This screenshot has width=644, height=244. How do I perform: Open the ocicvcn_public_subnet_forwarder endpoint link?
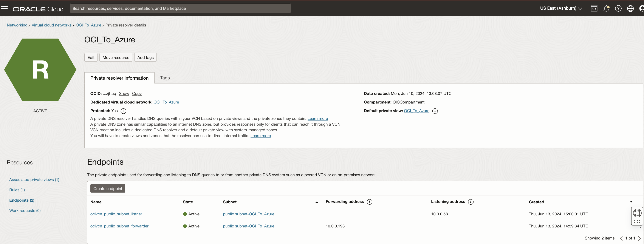tap(119, 226)
